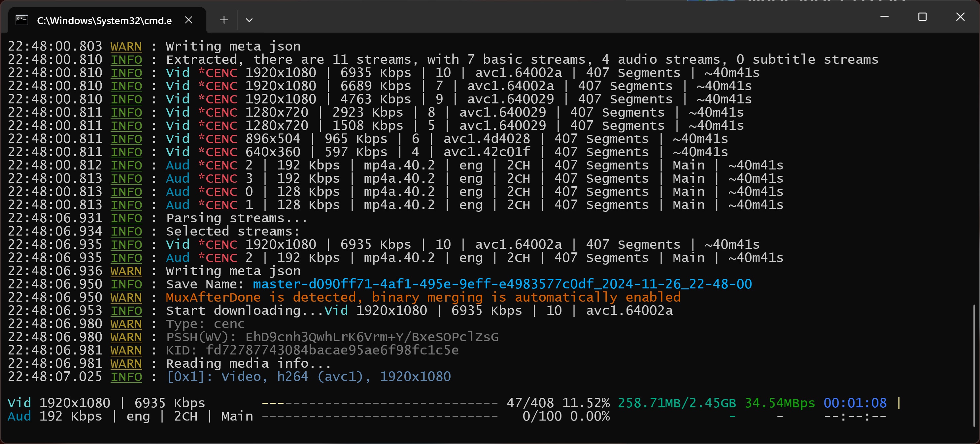Click the Save Name master-d090ff71 file name
Image resolution: width=980 pixels, height=444 pixels.
tap(502, 284)
